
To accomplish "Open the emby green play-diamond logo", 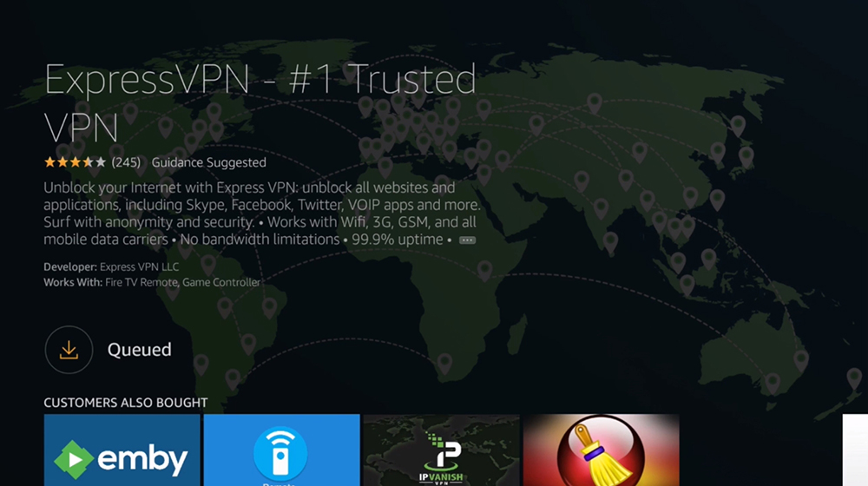I will (x=74, y=459).
